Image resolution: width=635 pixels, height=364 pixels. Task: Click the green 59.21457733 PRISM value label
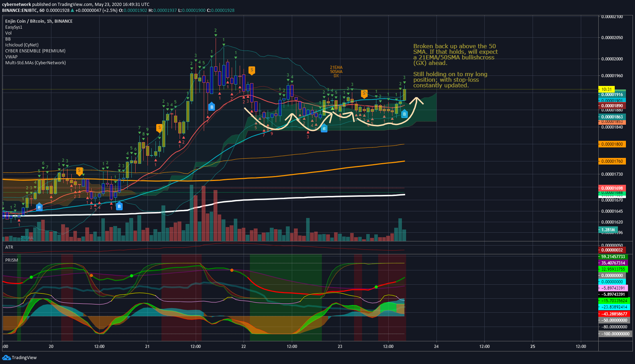click(613, 257)
